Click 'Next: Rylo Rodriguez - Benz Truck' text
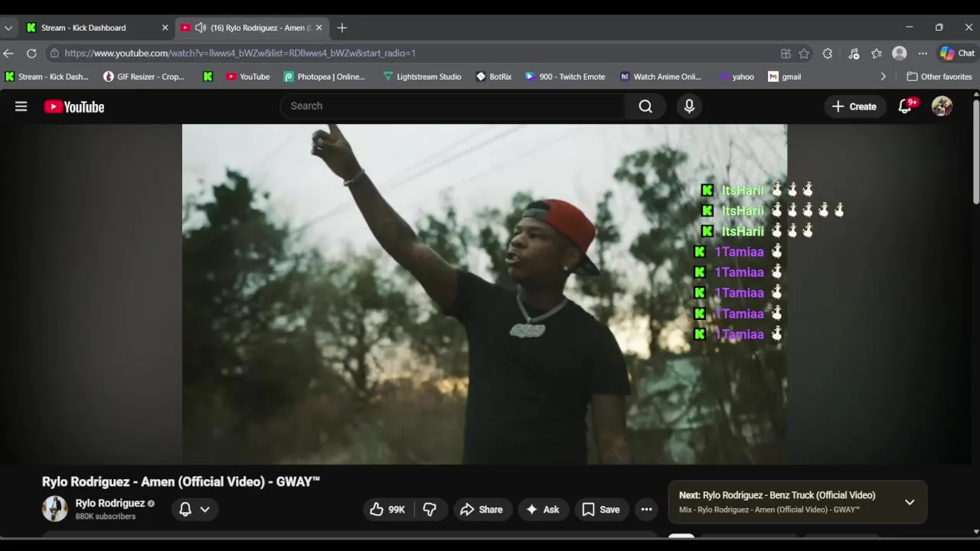 click(x=777, y=495)
